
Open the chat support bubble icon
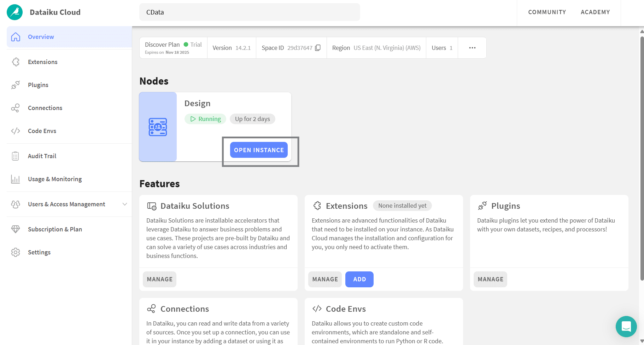(626, 326)
